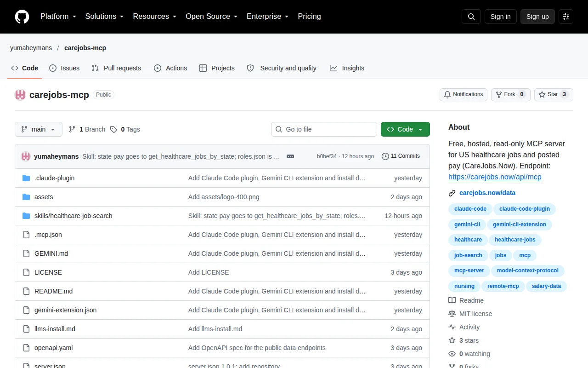
Task: Open the GitHub homepage logo
Action: point(22,17)
